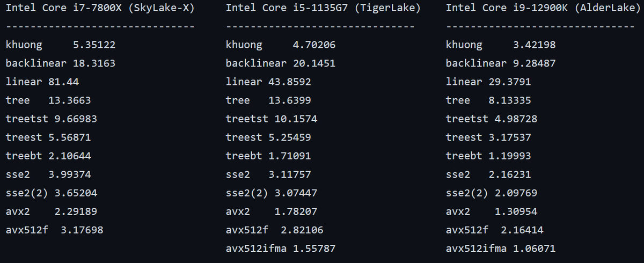Image resolution: width=644 pixels, height=263 pixels.
Task: Click the backlinear 18.3163 line
Action: 61,63
